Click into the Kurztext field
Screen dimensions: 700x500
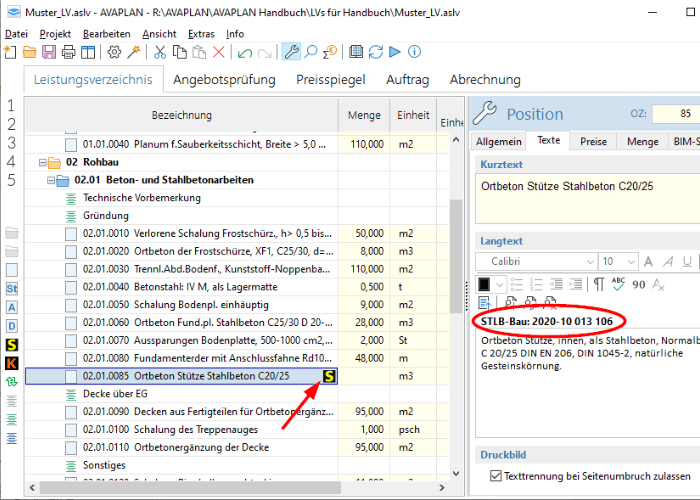pos(588,199)
